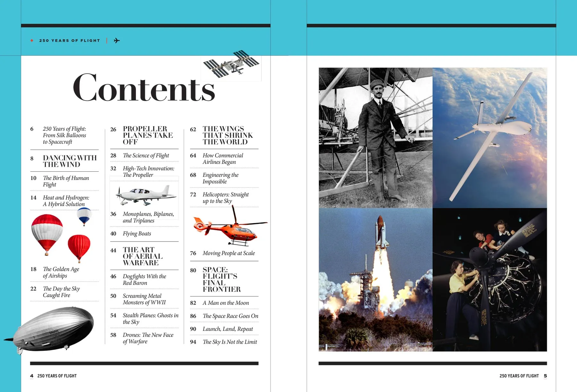Viewport: 577px width, 392px height.
Task: Click the right footer '250 YEARS OF FLIGHT' text
Action: pyautogui.click(x=519, y=376)
